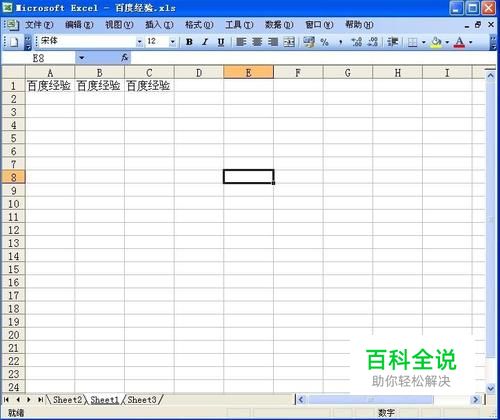Click Merge and Center icon
The image size is (500, 420).
coord(289,42)
